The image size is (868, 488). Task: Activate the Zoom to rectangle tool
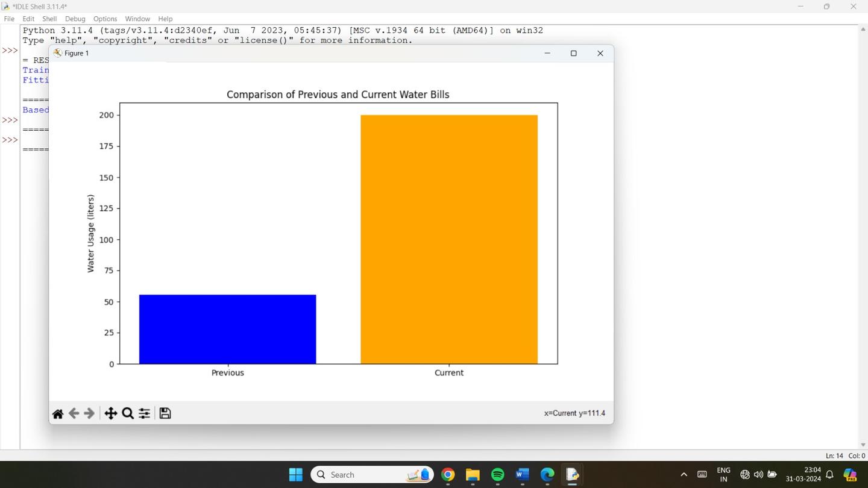(x=128, y=413)
